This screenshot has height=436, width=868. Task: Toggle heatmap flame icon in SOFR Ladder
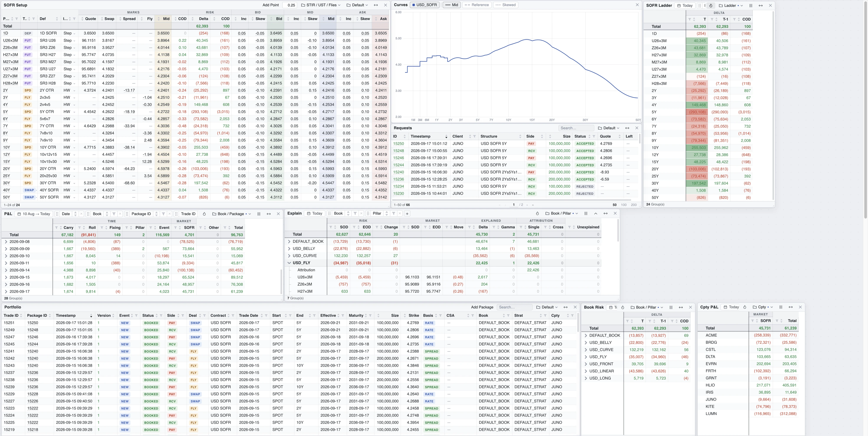click(711, 5)
